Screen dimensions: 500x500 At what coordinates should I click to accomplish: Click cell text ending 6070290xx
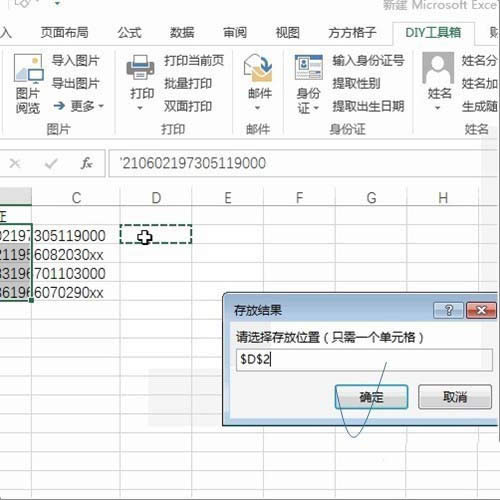(69, 293)
